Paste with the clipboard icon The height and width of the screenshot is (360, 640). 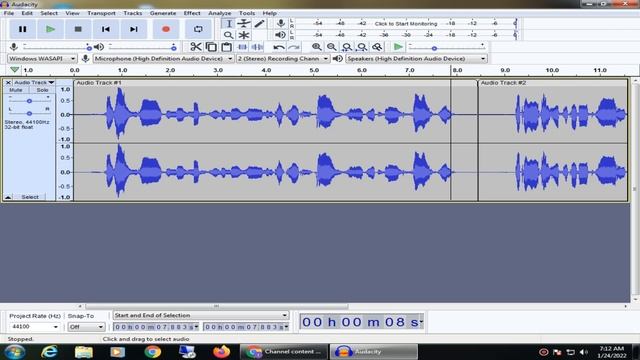click(x=227, y=47)
